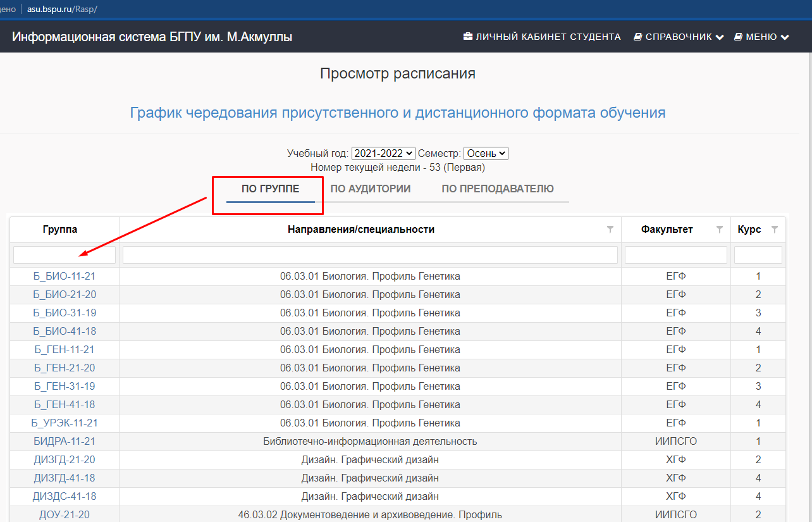Expand the Меню dropdown
The image size is (812, 522).
(x=761, y=37)
